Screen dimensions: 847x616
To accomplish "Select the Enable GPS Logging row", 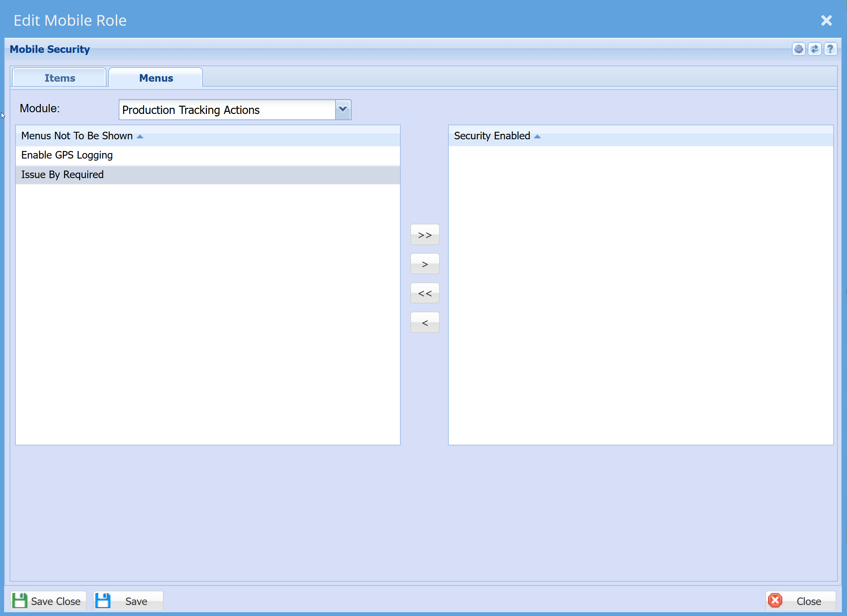I will coord(208,155).
